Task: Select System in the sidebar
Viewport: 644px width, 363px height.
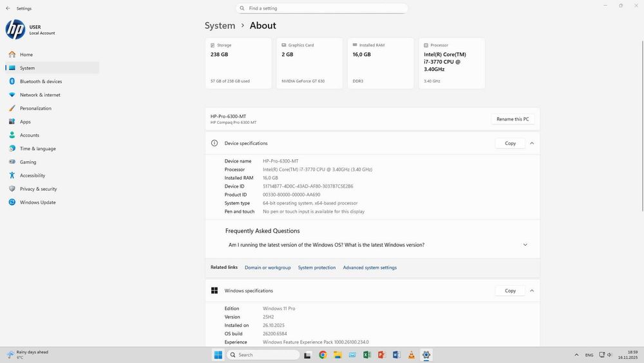Action: 52,68
